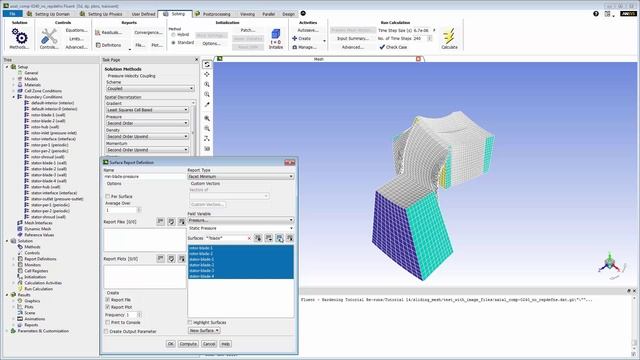Click No. of Time Steps field

tap(420, 38)
